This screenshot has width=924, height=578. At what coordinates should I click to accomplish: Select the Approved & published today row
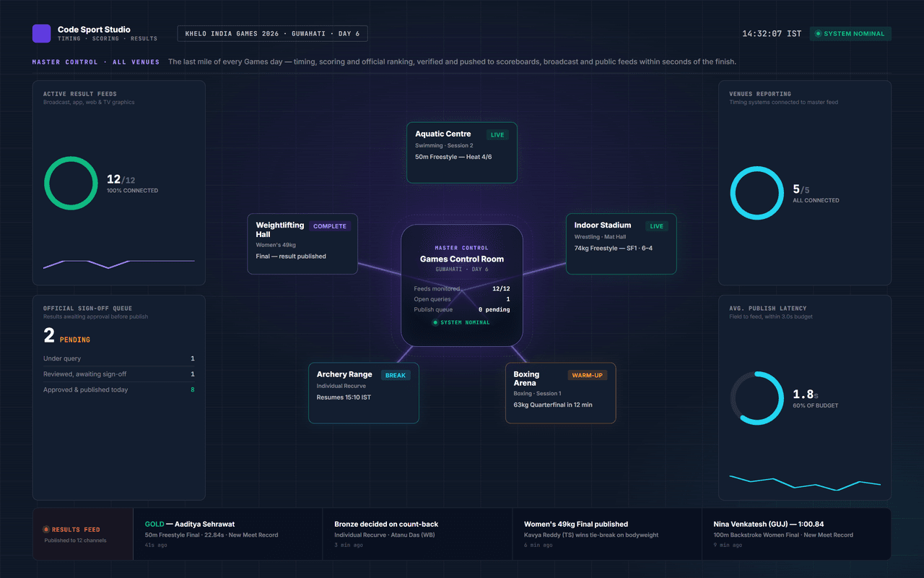point(119,390)
